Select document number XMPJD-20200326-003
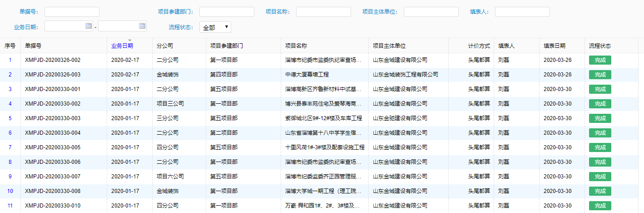 pos(53,75)
